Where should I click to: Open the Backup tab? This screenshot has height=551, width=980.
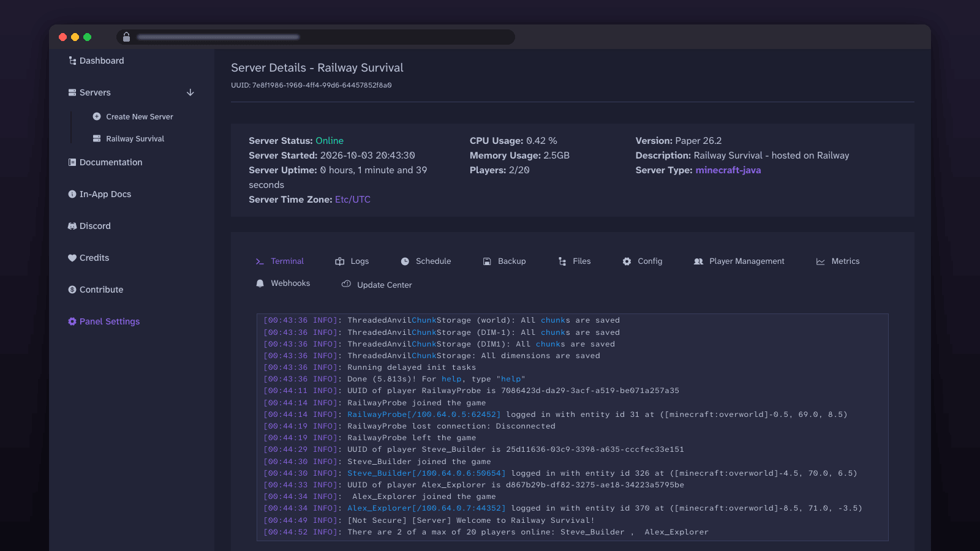coord(505,261)
